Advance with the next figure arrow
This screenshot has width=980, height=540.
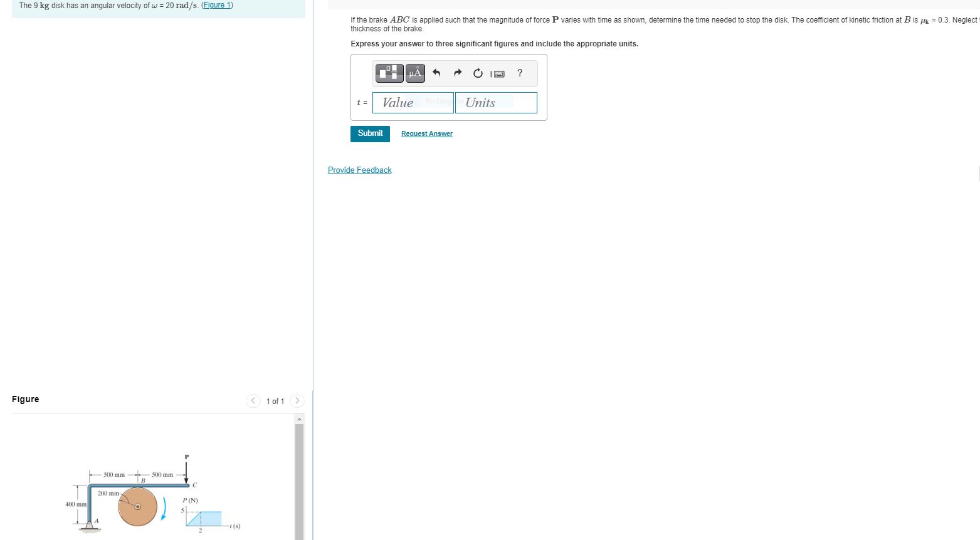[x=297, y=401]
